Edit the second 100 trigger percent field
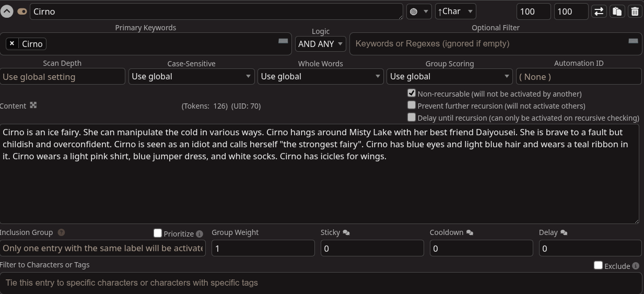644x294 pixels. click(x=571, y=11)
